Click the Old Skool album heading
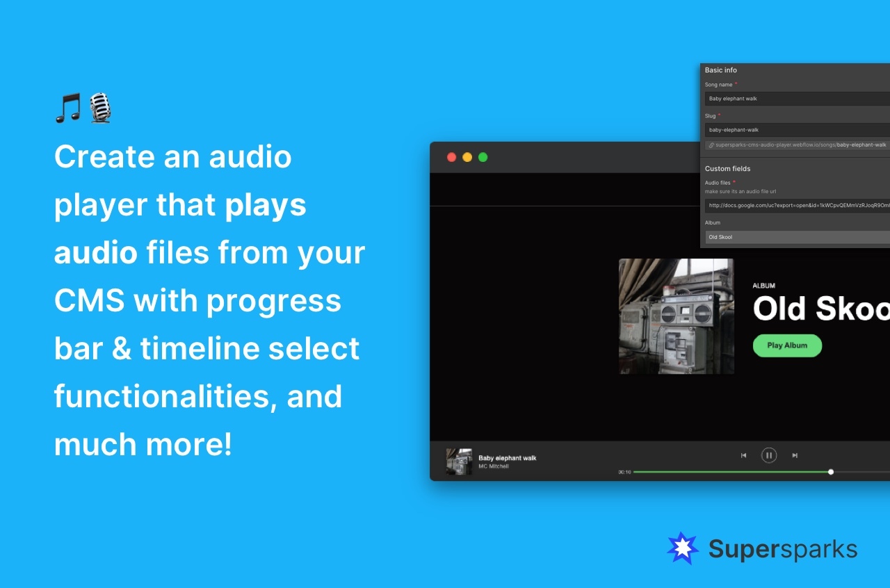Image resolution: width=890 pixels, height=588 pixels. pos(821,309)
